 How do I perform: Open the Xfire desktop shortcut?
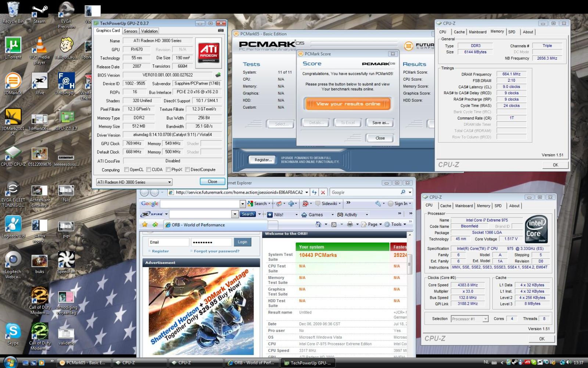[40, 84]
